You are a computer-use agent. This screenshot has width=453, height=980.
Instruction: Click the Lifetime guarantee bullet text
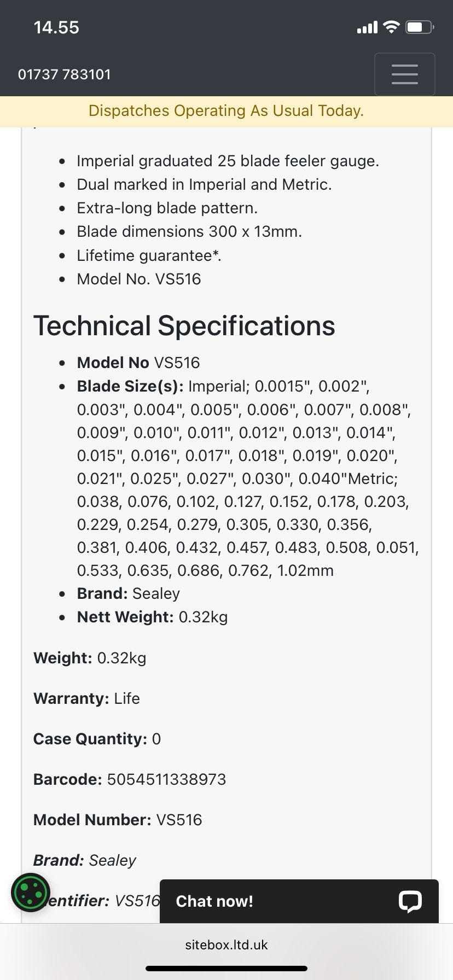[149, 255]
